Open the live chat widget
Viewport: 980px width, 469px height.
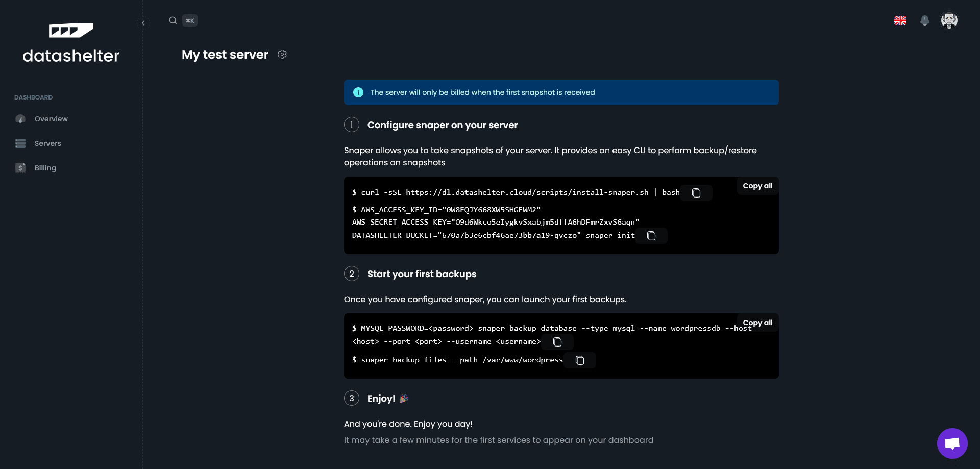pos(952,443)
